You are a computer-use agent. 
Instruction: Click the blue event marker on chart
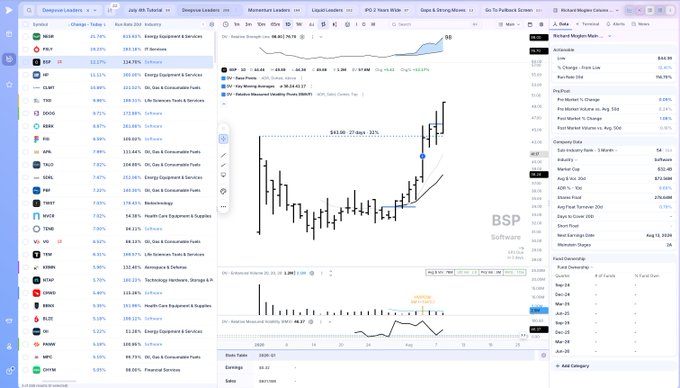(x=422, y=156)
